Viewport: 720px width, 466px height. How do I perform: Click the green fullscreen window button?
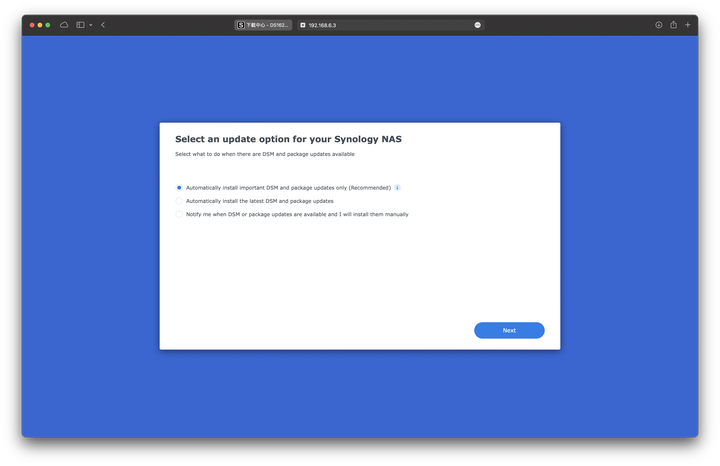tap(48, 25)
